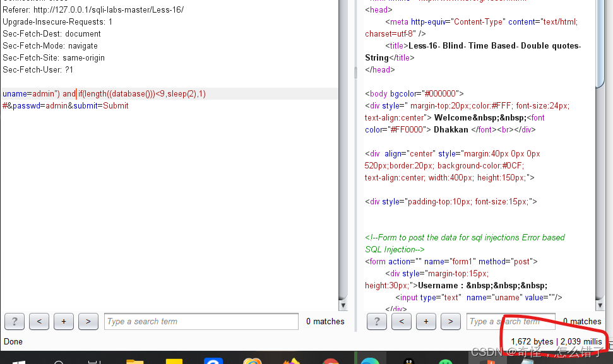Click the Welcome text in the response
This screenshot has height=364, width=613.
453,118
